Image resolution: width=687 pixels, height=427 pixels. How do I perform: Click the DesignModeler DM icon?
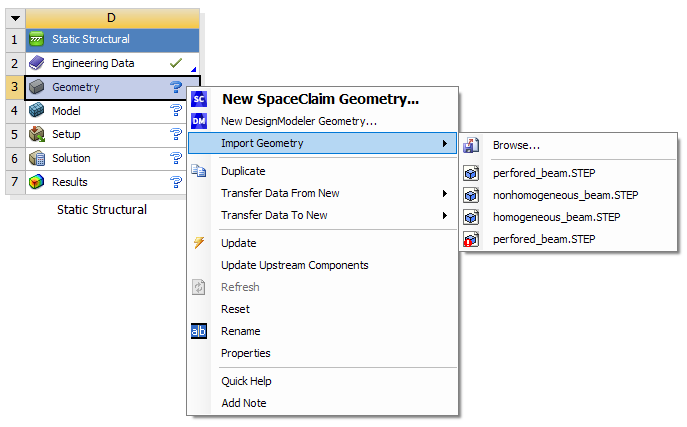coord(199,121)
